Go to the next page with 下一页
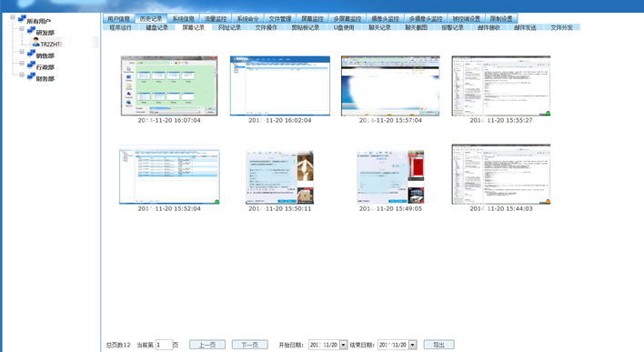Screen dimensions: 644x352 250,345
